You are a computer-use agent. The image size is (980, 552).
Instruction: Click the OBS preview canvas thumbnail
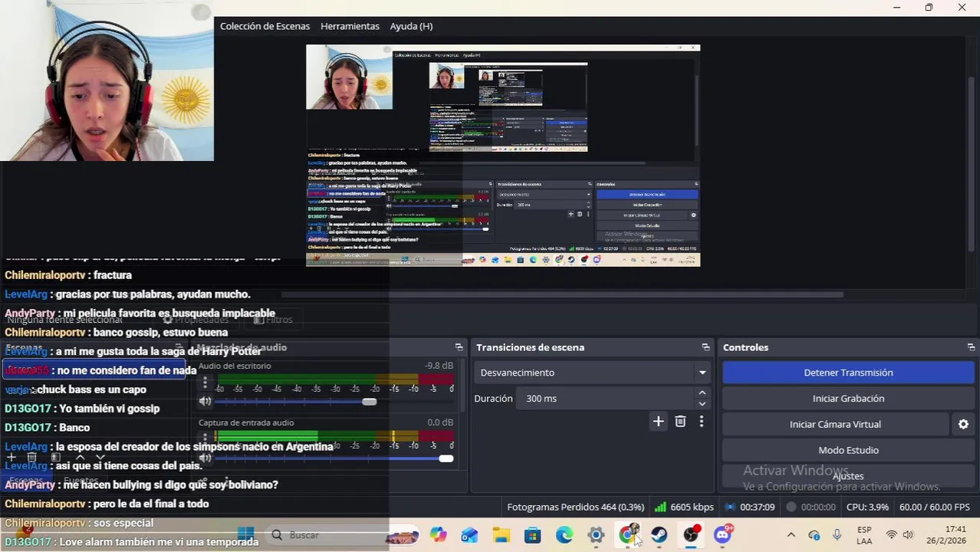(503, 155)
